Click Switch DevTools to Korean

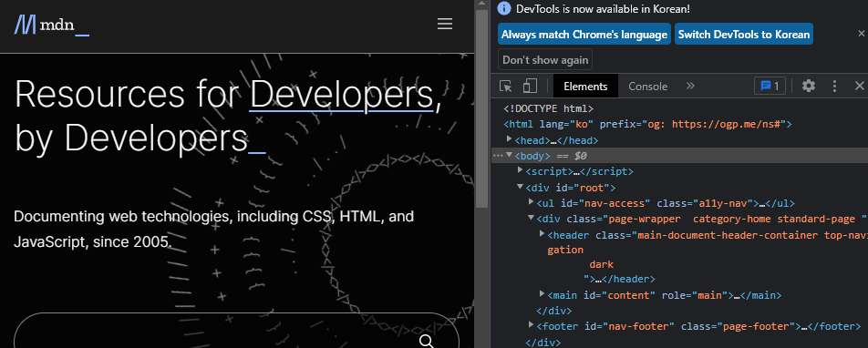(743, 35)
